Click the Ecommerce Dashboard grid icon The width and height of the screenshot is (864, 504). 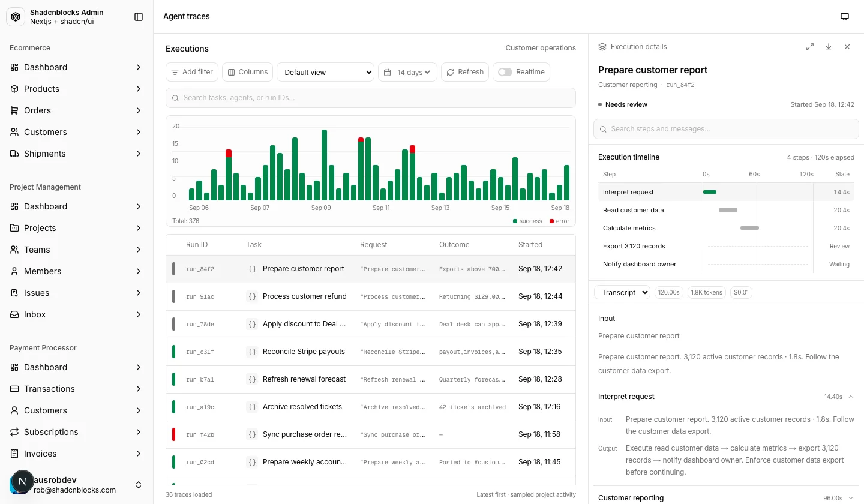point(14,67)
